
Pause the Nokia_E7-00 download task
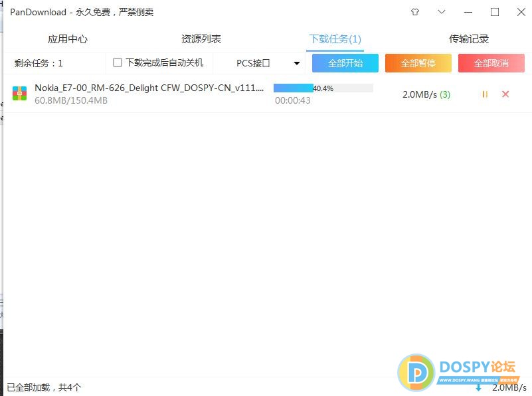tap(485, 94)
